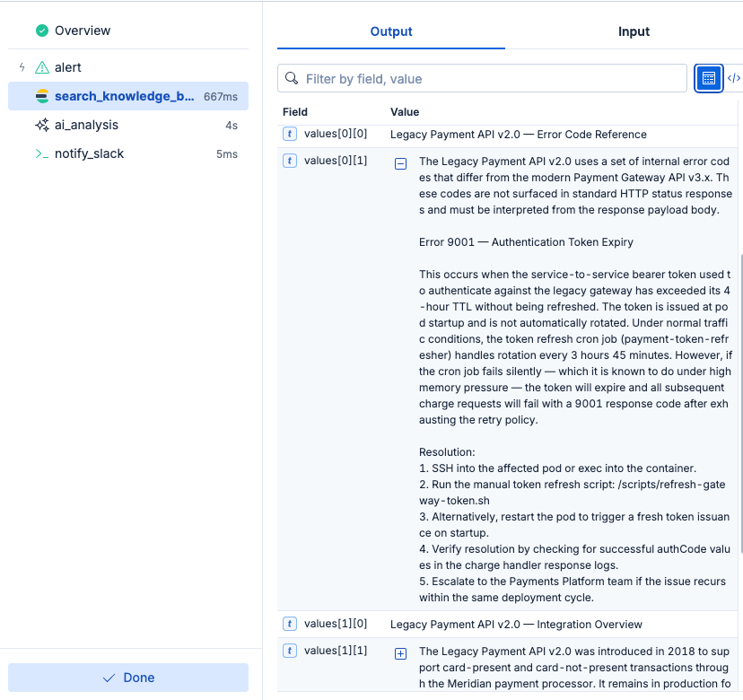This screenshot has height=700, width=743.
Task: Switch to JSON code view mode
Action: [x=733, y=79]
